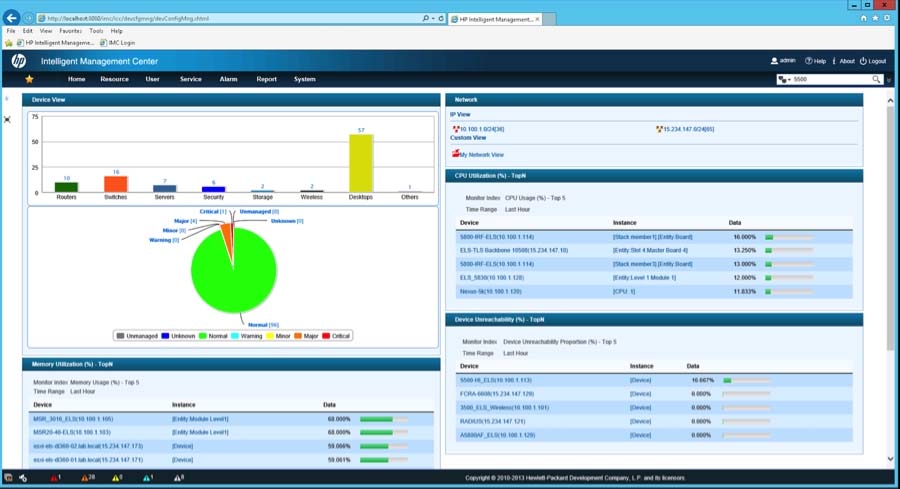The width and height of the screenshot is (900, 489).
Task: Click the warning cyan alarm icon in status bar
Action: pos(148,478)
